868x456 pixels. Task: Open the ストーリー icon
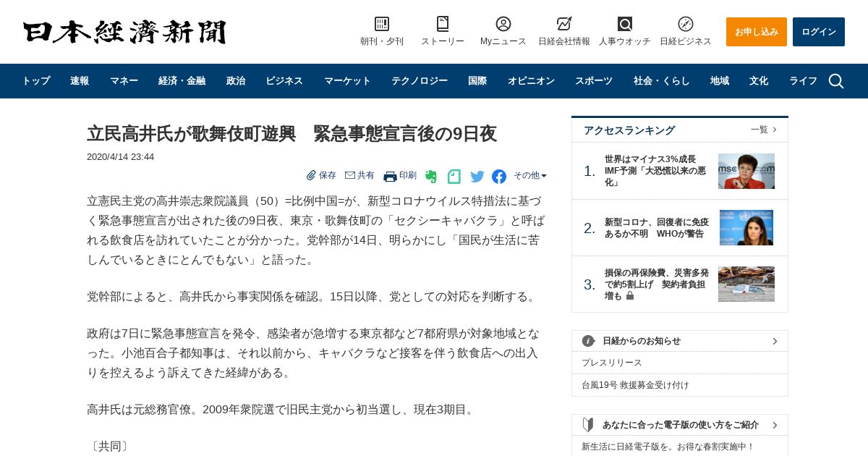click(x=443, y=24)
